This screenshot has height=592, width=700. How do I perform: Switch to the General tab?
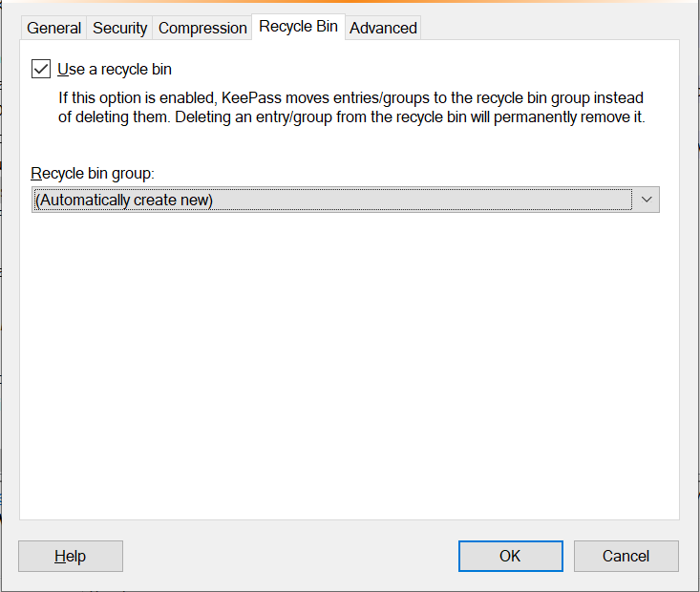pyautogui.click(x=53, y=28)
